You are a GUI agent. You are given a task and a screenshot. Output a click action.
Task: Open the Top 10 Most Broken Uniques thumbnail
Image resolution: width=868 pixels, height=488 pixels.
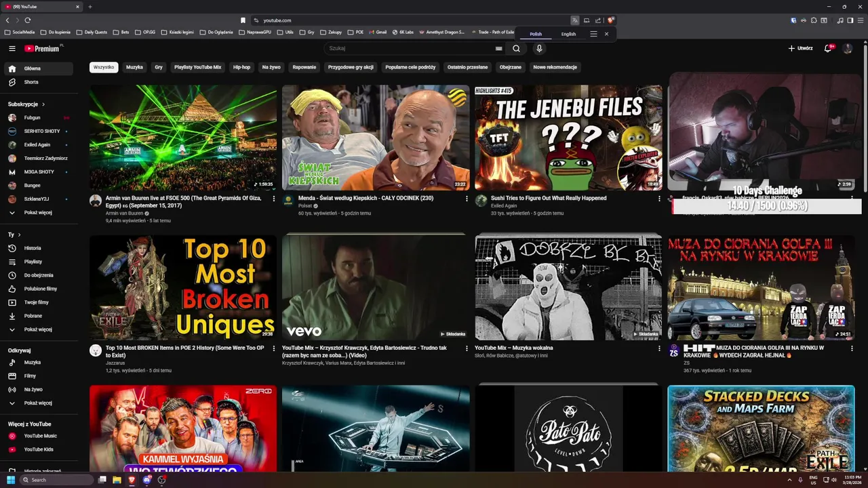(183, 287)
